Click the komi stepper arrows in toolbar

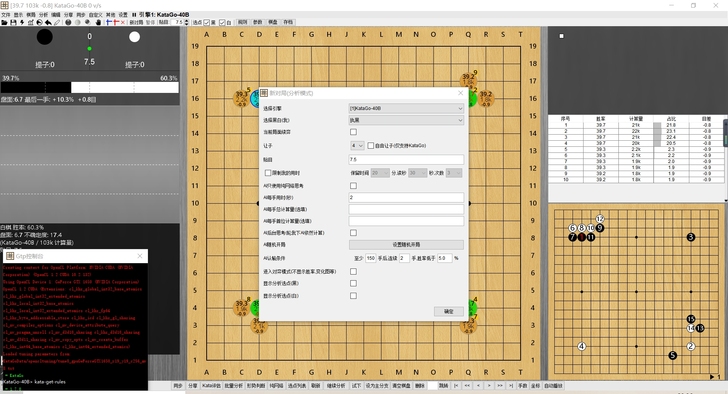click(187, 22)
